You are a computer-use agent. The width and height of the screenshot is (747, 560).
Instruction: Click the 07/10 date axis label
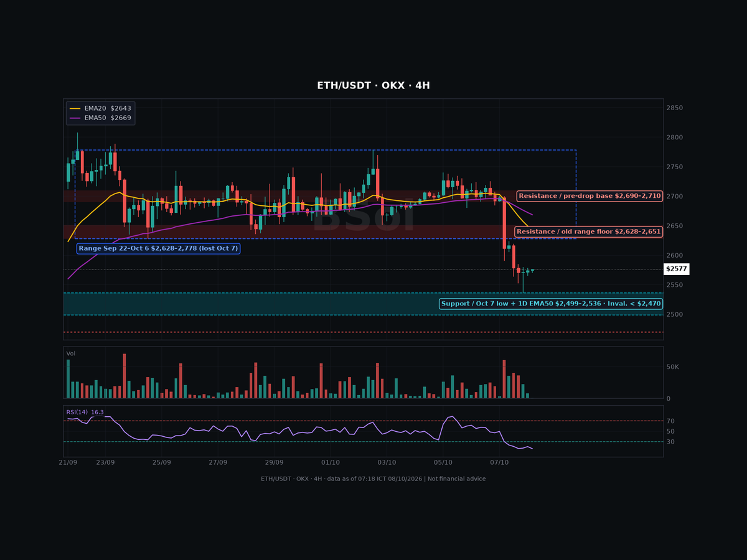tap(499, 462)
